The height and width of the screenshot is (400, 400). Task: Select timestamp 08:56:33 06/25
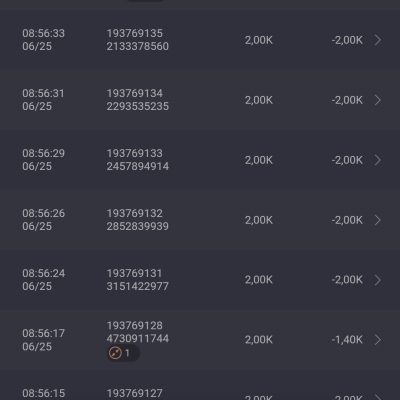(44, 40)
